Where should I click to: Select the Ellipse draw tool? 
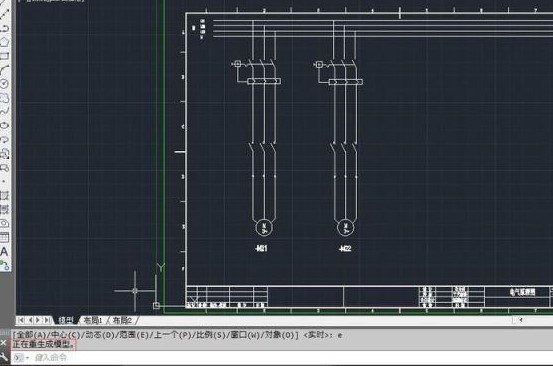(x=5, y=125)
